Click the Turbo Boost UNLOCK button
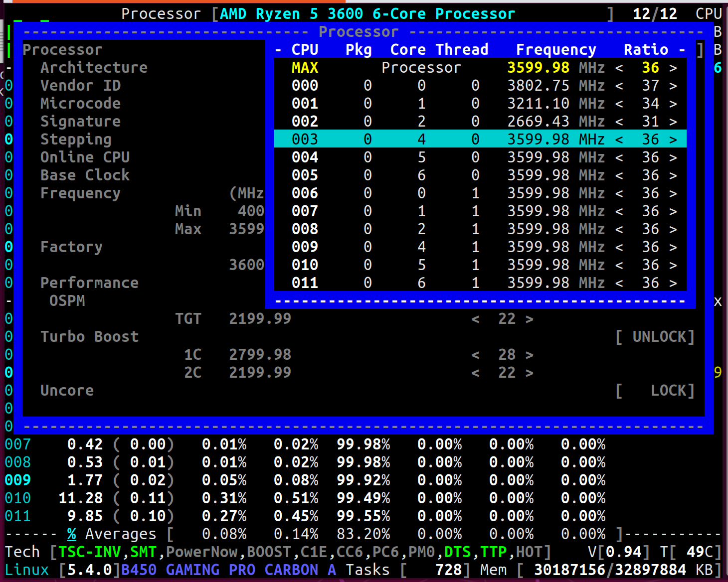This screenshot has width=728, height=582. tap(655, 337)
